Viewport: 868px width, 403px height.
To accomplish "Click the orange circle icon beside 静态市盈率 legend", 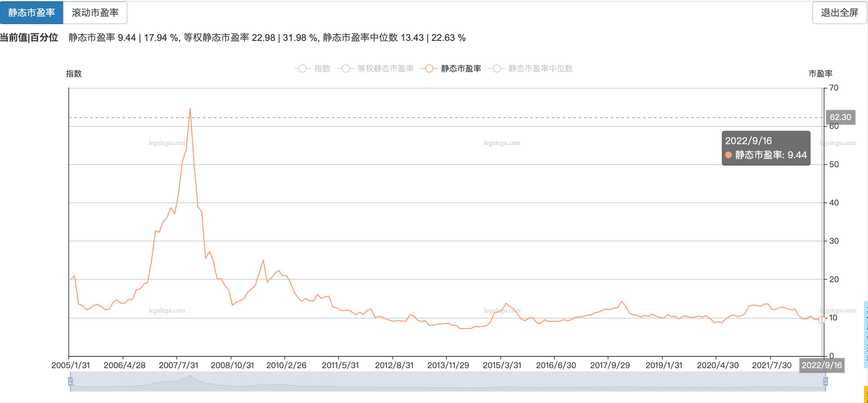I will coord(428,69).
